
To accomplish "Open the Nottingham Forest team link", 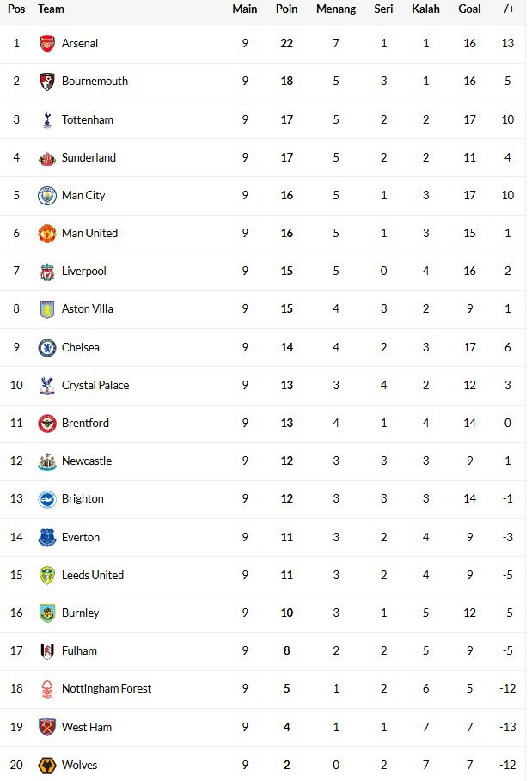I will 107,689.
